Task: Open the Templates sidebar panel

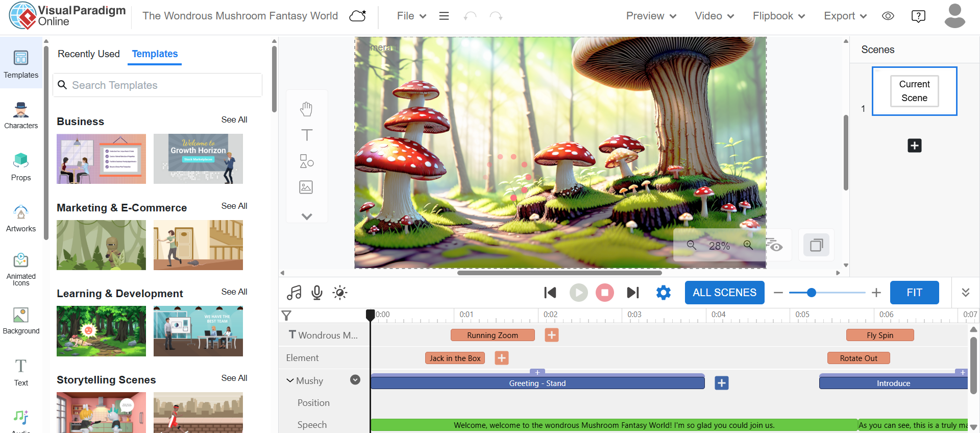Action: (21, 63)
